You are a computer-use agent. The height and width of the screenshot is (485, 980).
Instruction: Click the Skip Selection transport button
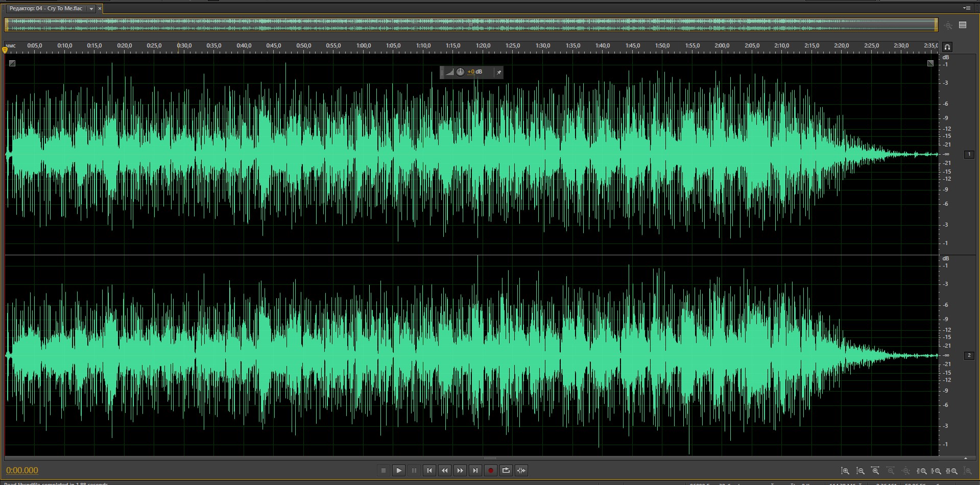pyautogui.click(x=521, y=470)
